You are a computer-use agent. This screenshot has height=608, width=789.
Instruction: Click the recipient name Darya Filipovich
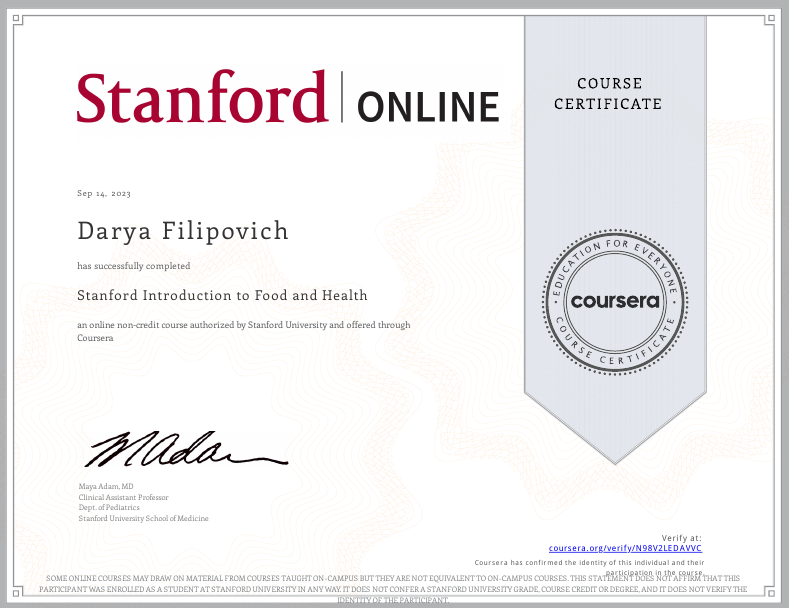tap(183, 232)
